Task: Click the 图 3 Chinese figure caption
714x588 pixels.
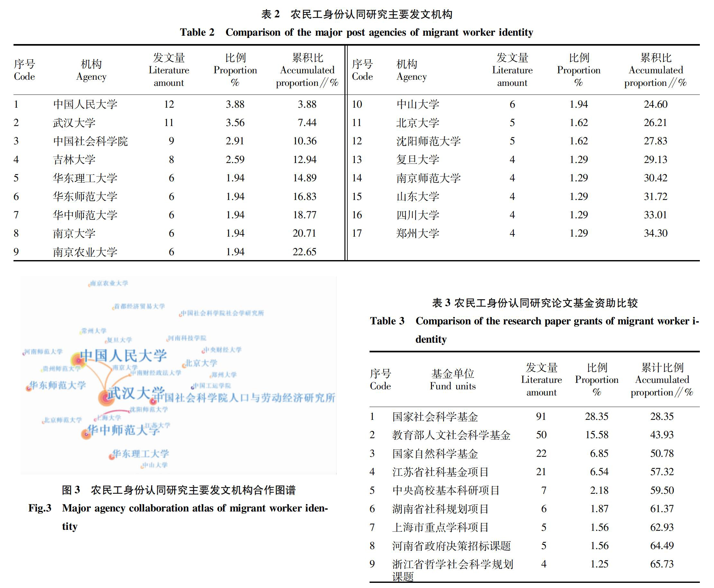Action: (x=178, y=490)
